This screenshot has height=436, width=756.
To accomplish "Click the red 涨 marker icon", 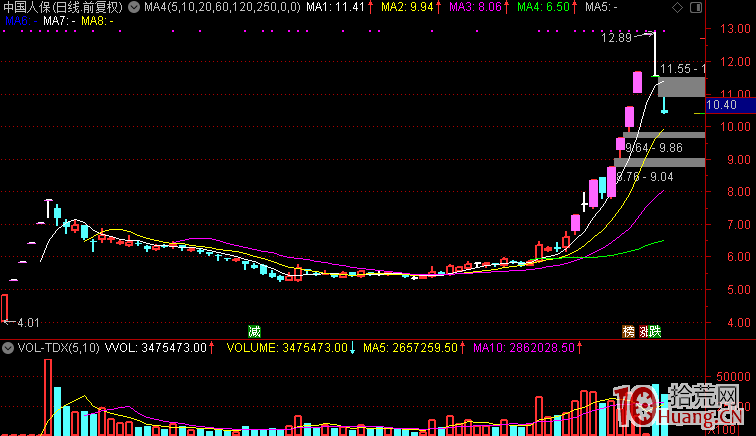I will [643, 332].
